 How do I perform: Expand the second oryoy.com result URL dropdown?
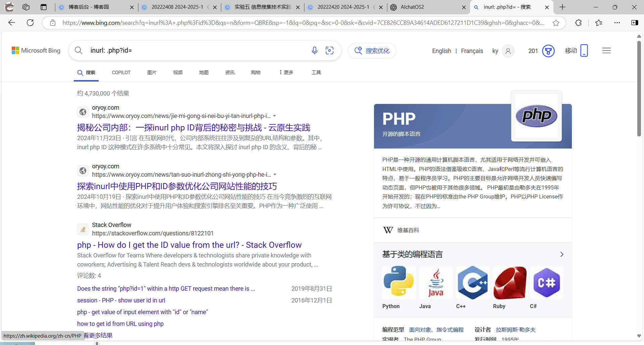point(275,175)
